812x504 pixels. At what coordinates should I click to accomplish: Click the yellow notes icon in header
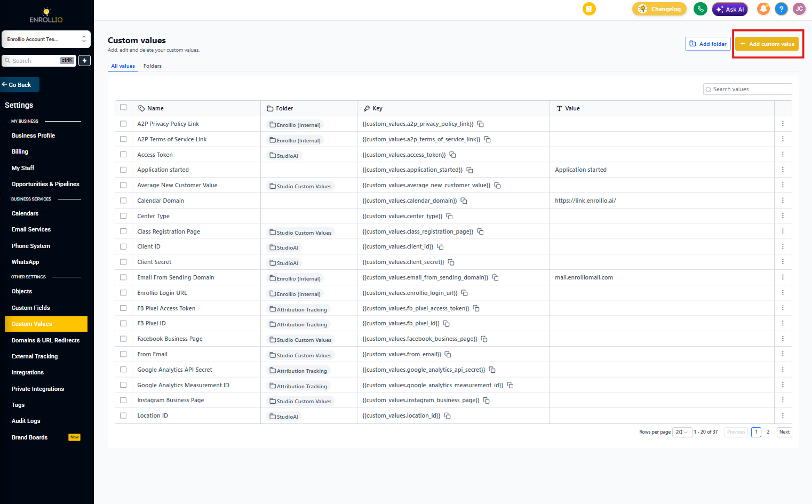point(589,9)
